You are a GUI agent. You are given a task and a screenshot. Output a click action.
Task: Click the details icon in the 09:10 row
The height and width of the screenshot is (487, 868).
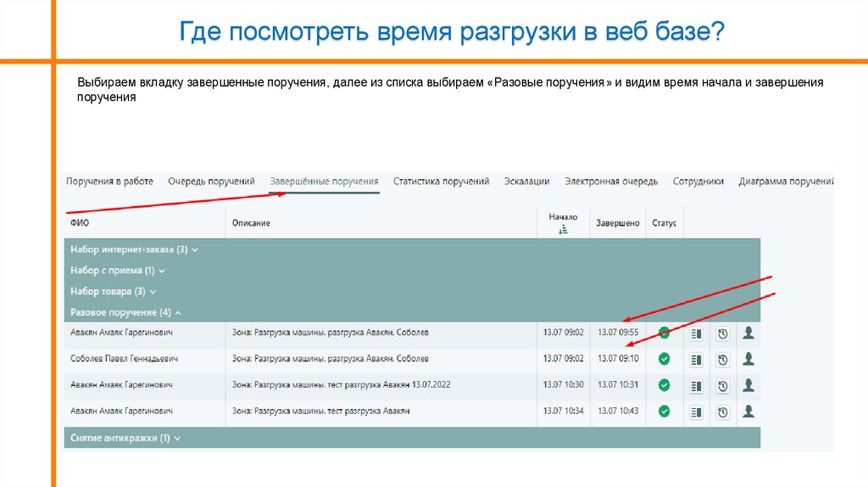coord(697,360)
